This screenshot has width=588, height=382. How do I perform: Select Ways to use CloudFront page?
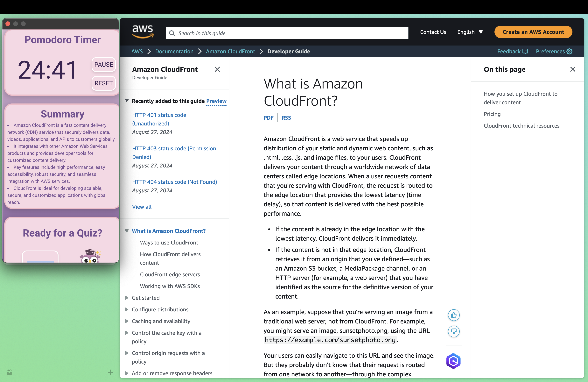tap(169, 243)
